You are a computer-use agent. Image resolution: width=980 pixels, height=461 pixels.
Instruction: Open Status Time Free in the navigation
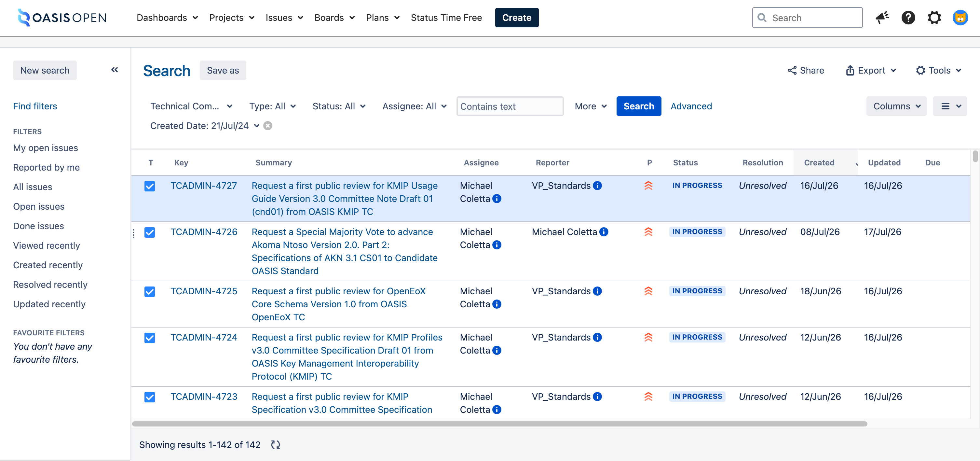click(x=446, y=18)
